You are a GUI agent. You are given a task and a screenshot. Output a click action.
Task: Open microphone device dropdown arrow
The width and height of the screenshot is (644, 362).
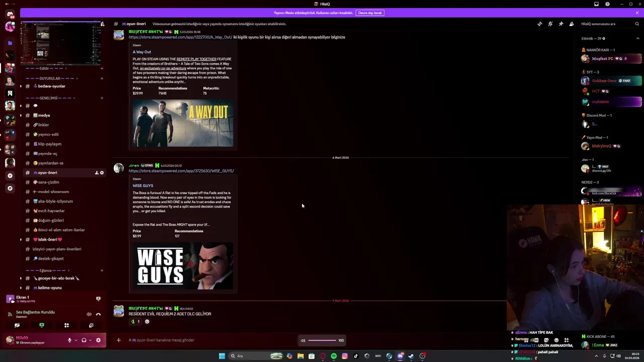[x=76, y=340]
